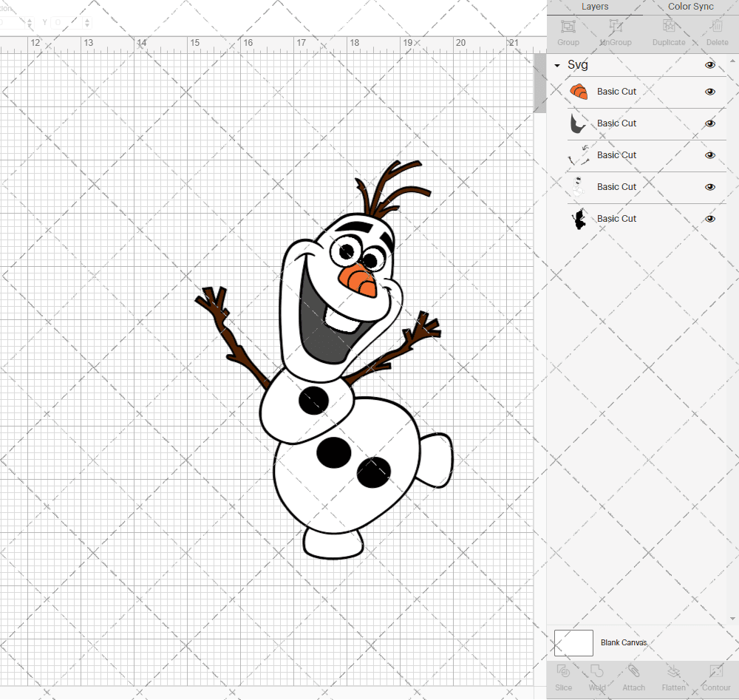Click the Duplicate icon
Viewport: 739px width, 700px height.
668,27
